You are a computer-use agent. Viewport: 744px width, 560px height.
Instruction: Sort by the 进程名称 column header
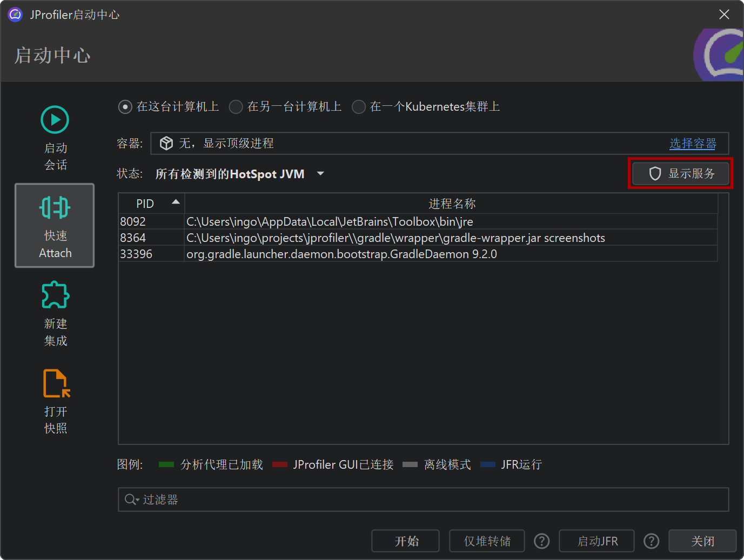coord(452,204)
